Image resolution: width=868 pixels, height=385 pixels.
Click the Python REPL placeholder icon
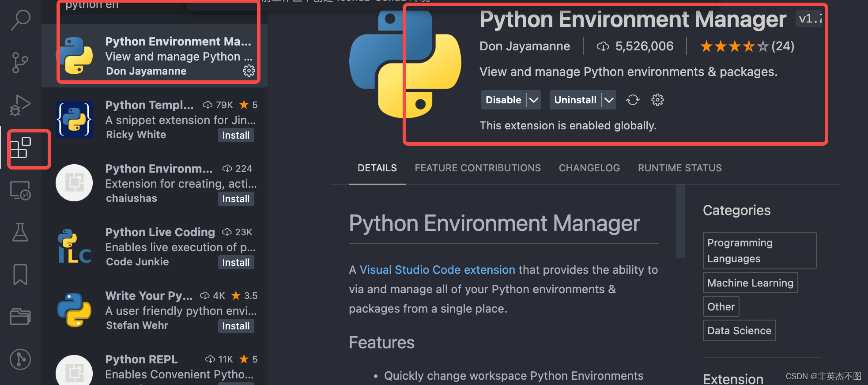tap(74, 372)
